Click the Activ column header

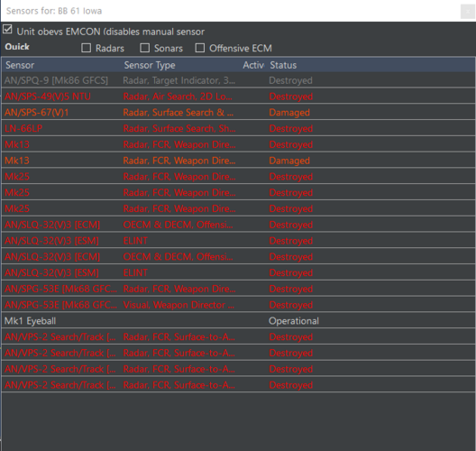253,65
